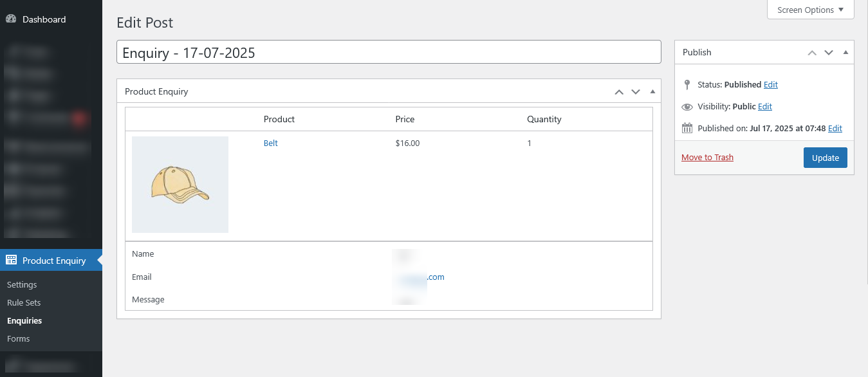Move Publish panel down arrow
The width and height of the screenshot is (868, 377).
tap(829, 53)
